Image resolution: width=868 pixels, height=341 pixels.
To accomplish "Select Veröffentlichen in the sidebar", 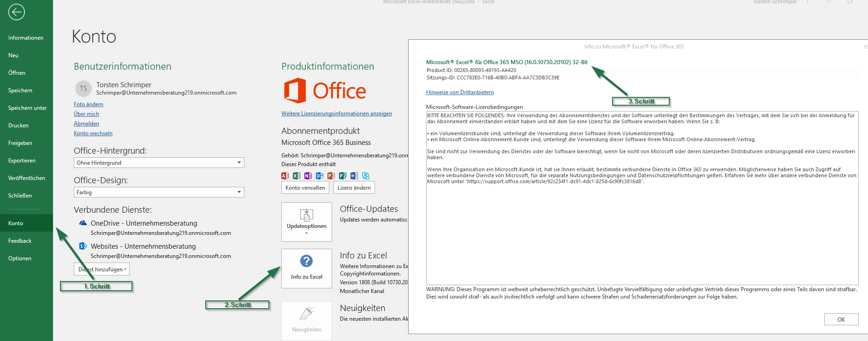I will [26, 178].
